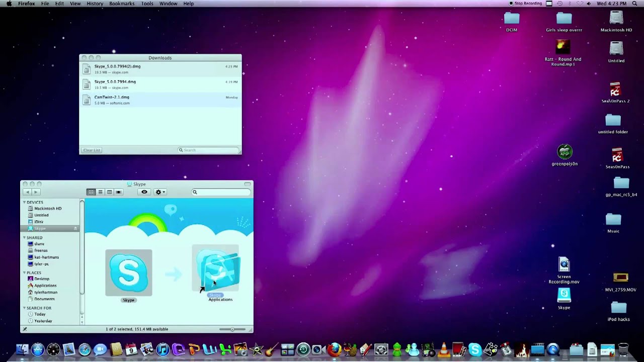This screenshot has height=362, width=644.
Task: Open the Bookmarks menu
Action: coord(122,4)
